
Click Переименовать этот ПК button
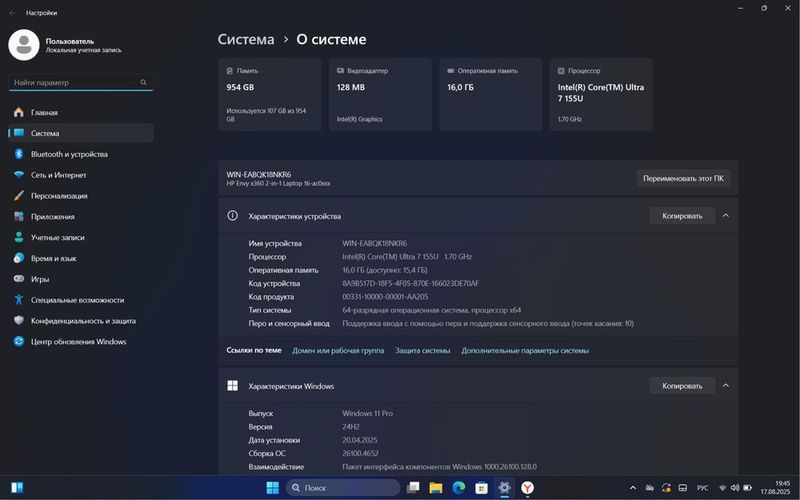click(683, 179)
